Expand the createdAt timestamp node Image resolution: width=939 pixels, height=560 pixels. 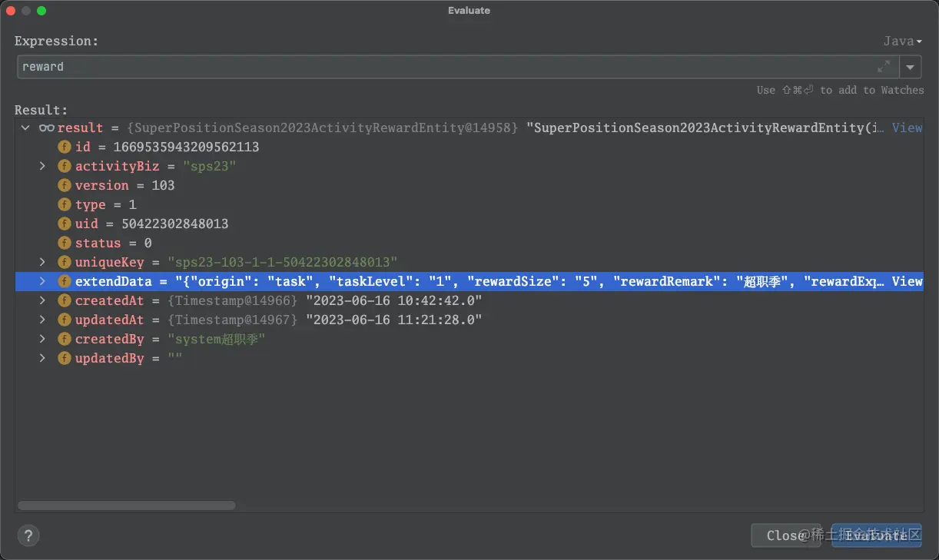click(x=43, y=300)
